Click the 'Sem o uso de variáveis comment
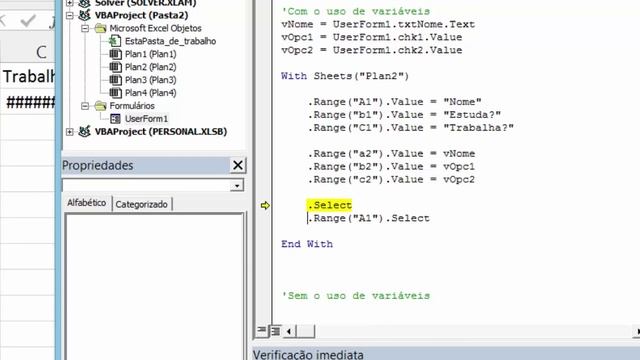Screen dimensions: 640x360 (x=356, y=296)
